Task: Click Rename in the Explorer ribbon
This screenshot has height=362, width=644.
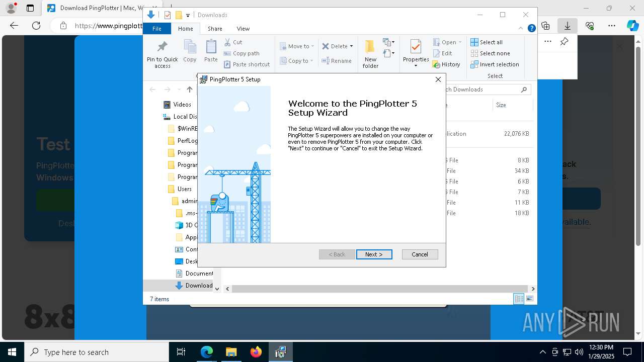Action: 337,61
